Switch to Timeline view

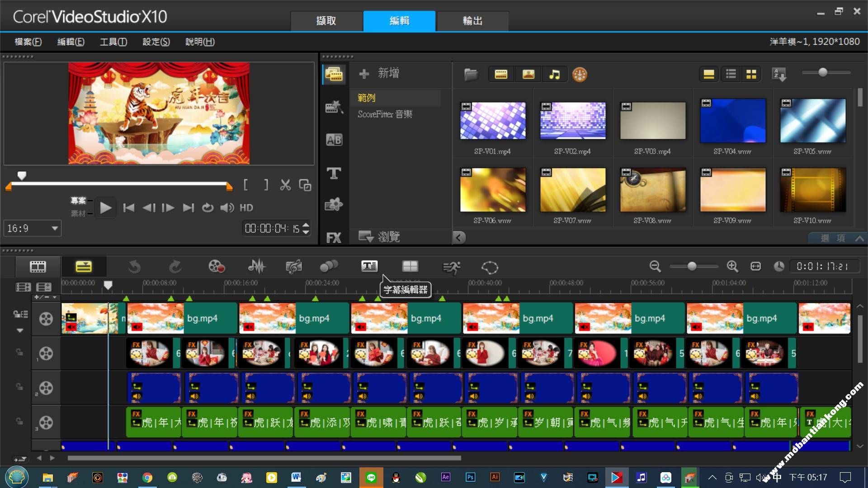click(84, 267)
